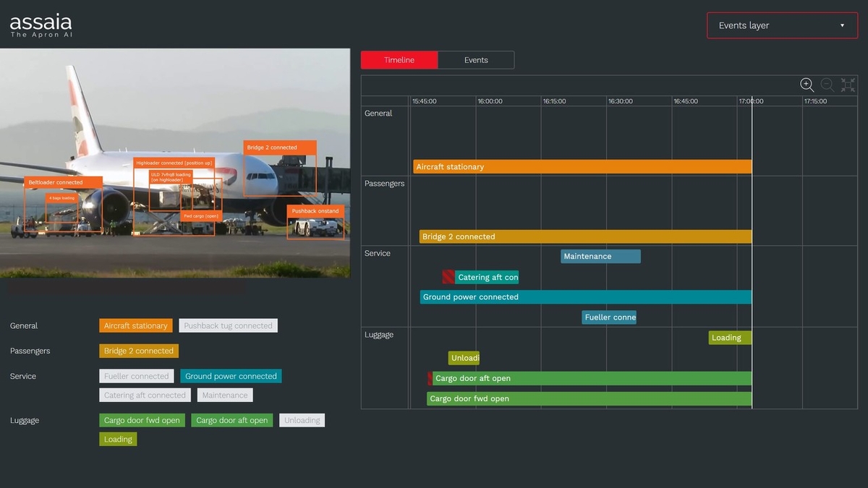868x488 pixels.
Task: Toggle the Fueller connected legend tag
Action: (136, 377)
